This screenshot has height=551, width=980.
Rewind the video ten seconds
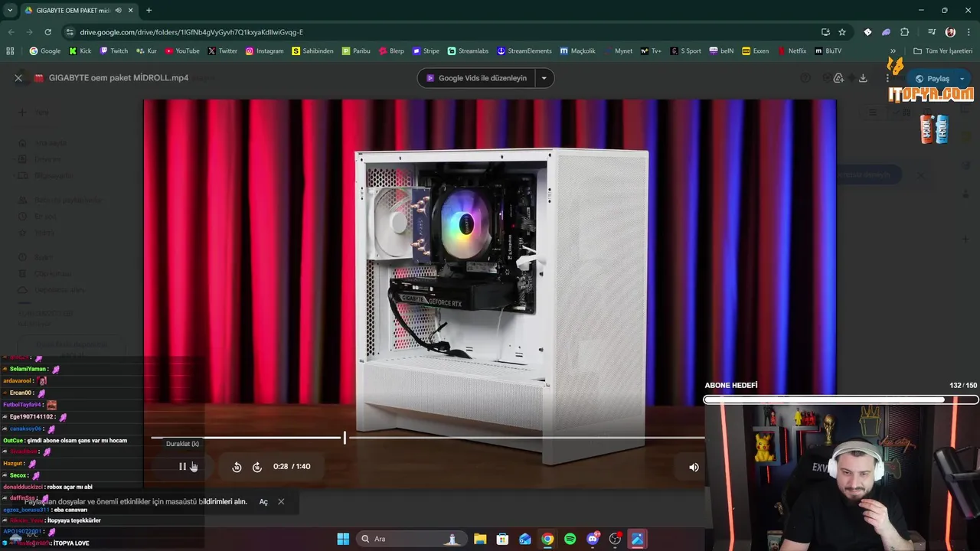click(237, 467)
